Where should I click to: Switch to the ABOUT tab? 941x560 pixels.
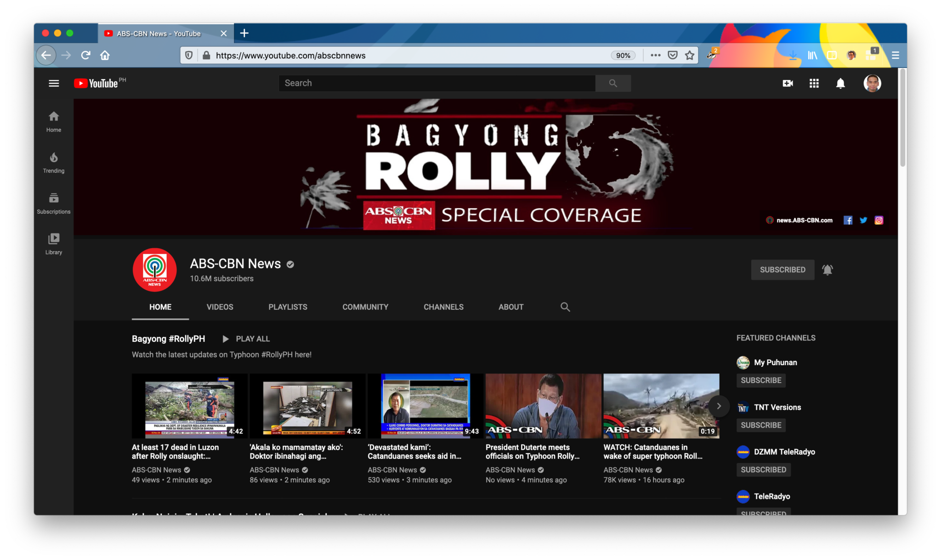pyautogui.click(x=511, y=307)
